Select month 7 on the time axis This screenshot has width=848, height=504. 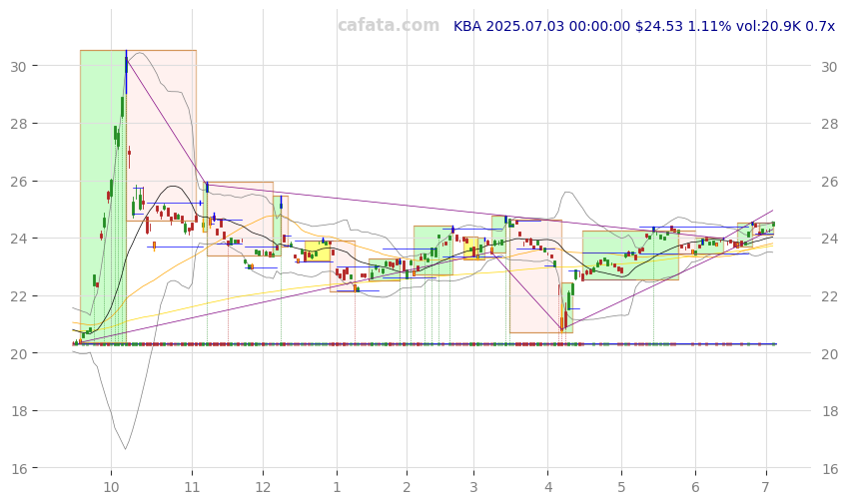click(x=766, y=487)
